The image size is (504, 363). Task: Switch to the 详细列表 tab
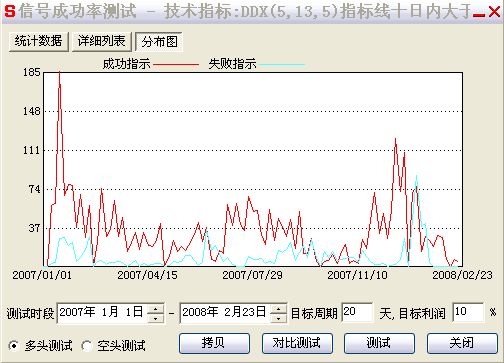point(102,42)
